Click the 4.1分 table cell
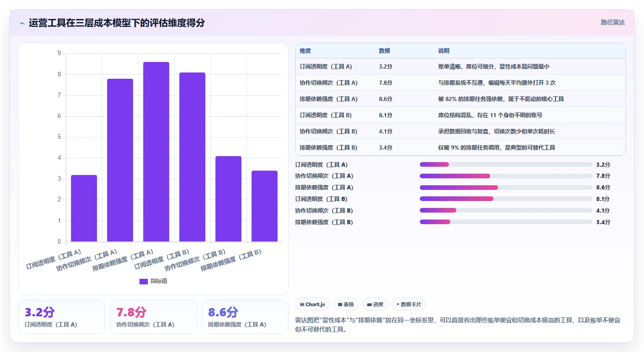 385,132
